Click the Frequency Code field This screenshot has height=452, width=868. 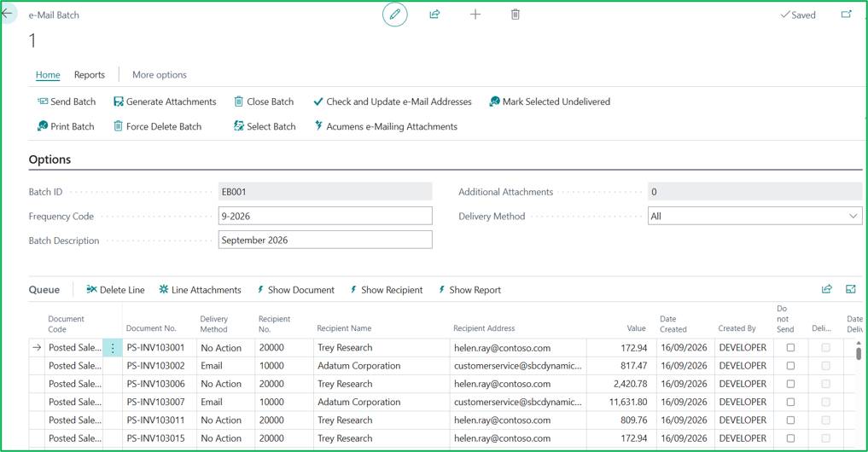tap(325, 217)
